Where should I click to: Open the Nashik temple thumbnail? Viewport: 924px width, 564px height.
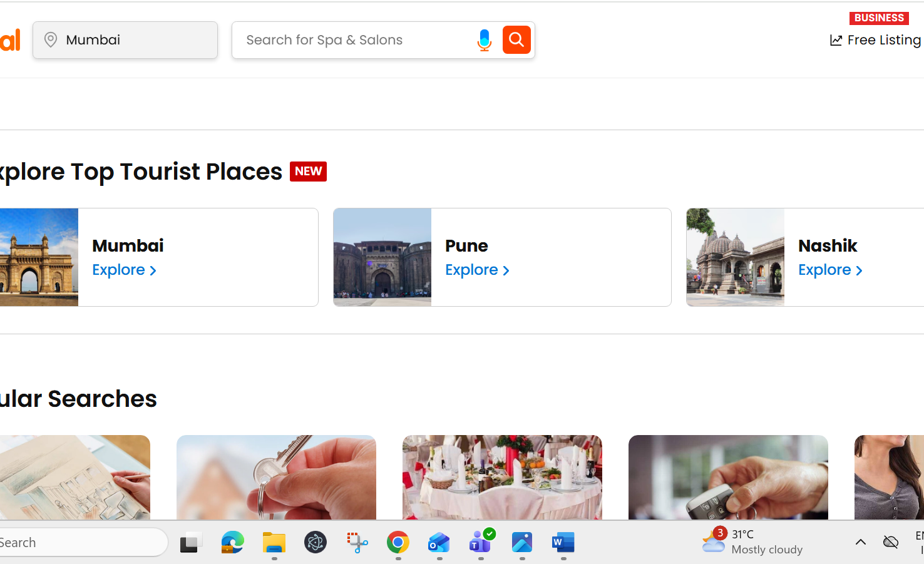[x=736, y=257]
